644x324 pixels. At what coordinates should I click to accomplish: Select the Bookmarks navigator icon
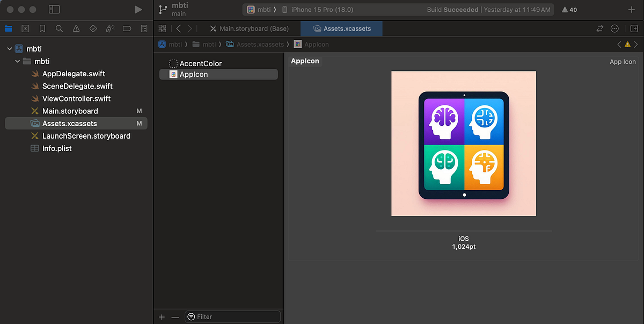point(42,29)
